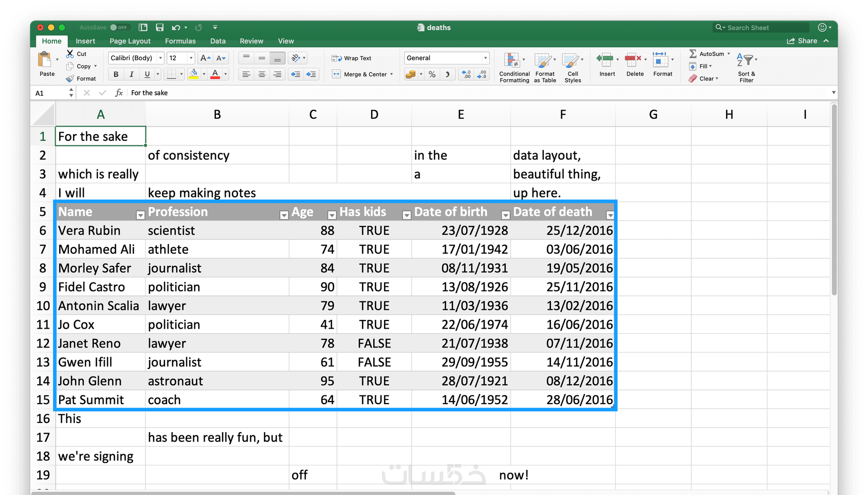Expand the formula bar
Screen dimensions: 868x495
[833, 93]
